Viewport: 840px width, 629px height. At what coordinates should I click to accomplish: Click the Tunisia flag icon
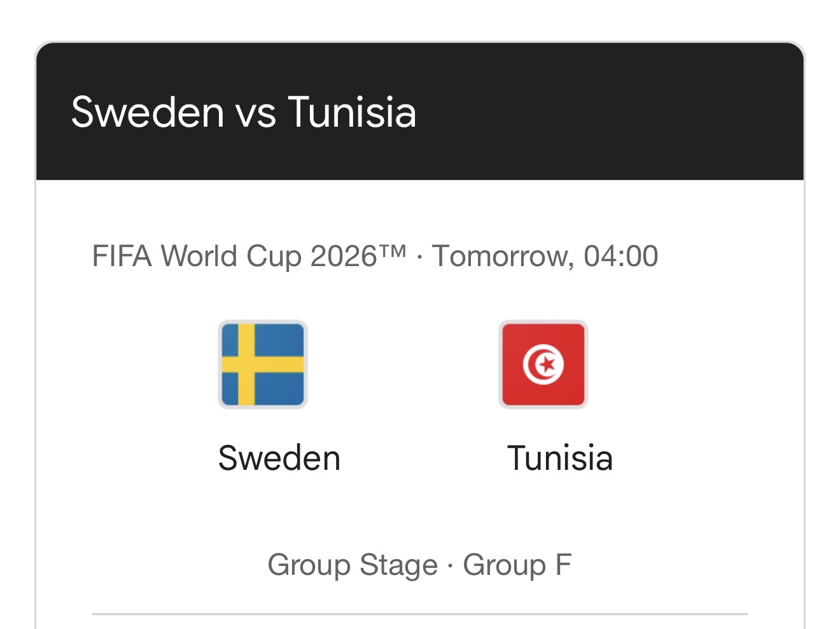point(543,364)
